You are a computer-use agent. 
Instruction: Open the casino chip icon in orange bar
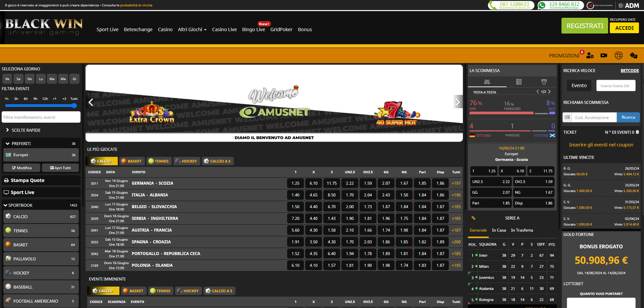pyautogui.click(x=619, y=56)
